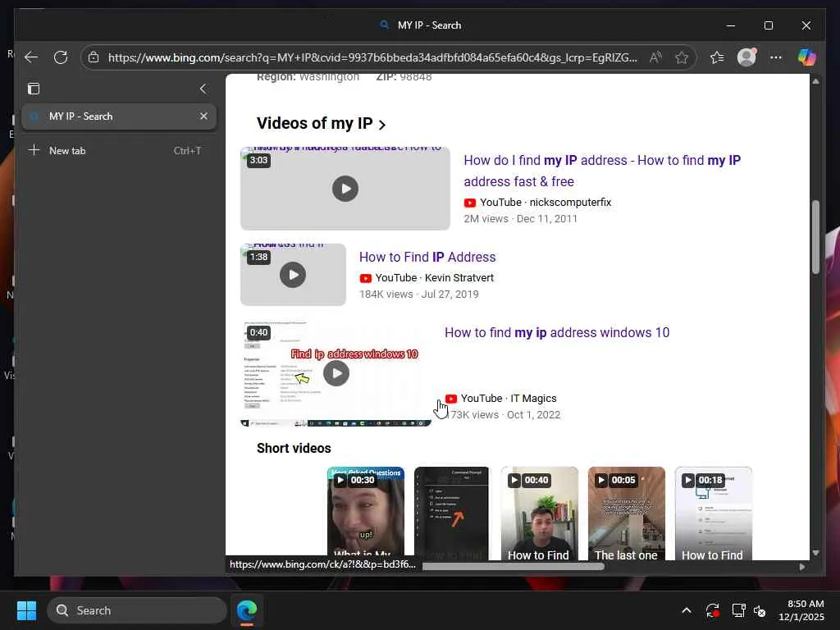The height and width of the screenshot is (630, 840).
Task: Go back with the browser back arrow
Action: (x=32, y=57)
